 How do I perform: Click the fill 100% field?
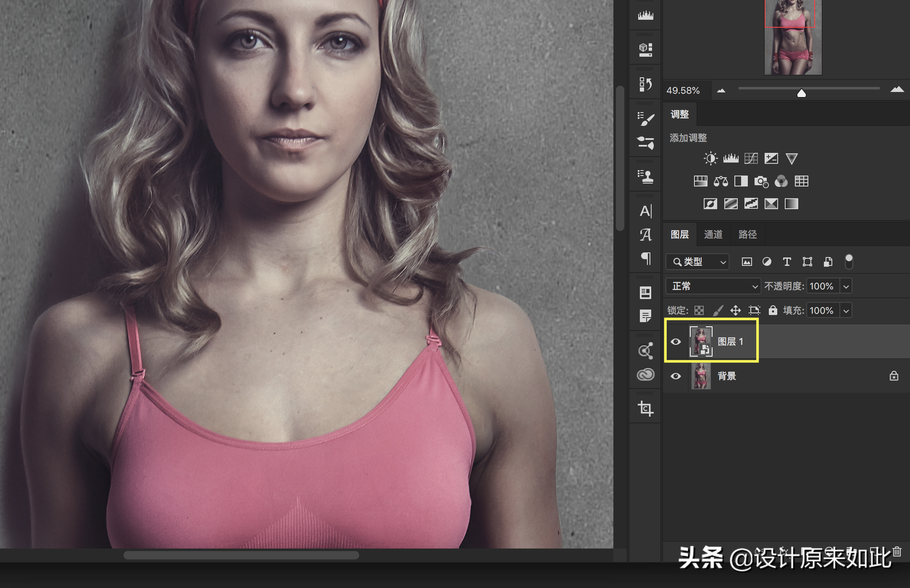(823, 310)
